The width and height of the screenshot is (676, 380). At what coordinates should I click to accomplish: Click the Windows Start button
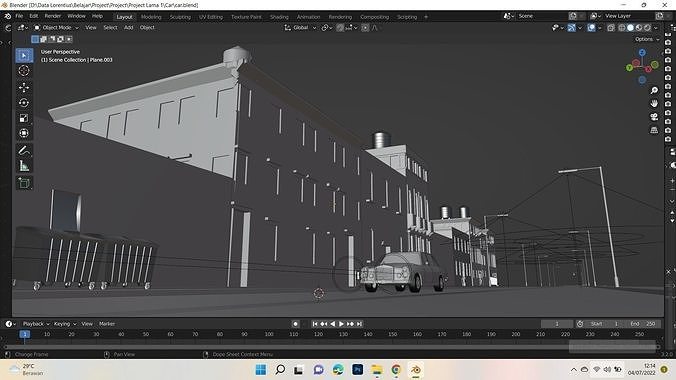[x=261, y=370]
